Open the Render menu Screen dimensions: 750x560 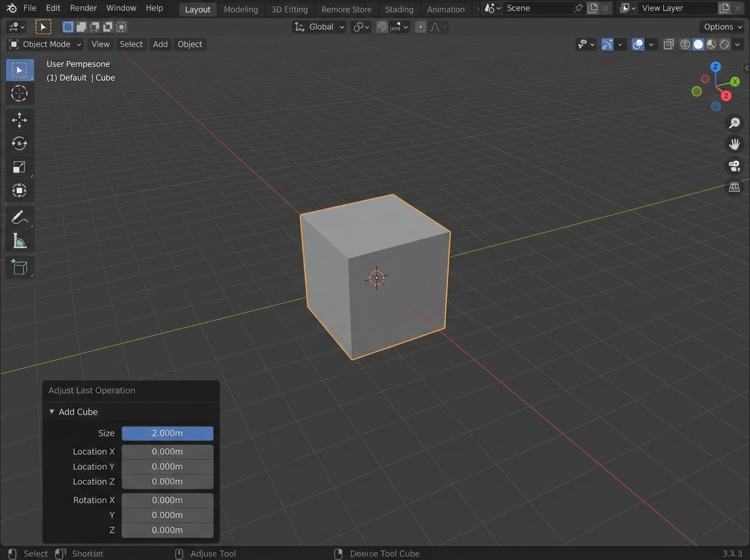click(x=83, y=8)
